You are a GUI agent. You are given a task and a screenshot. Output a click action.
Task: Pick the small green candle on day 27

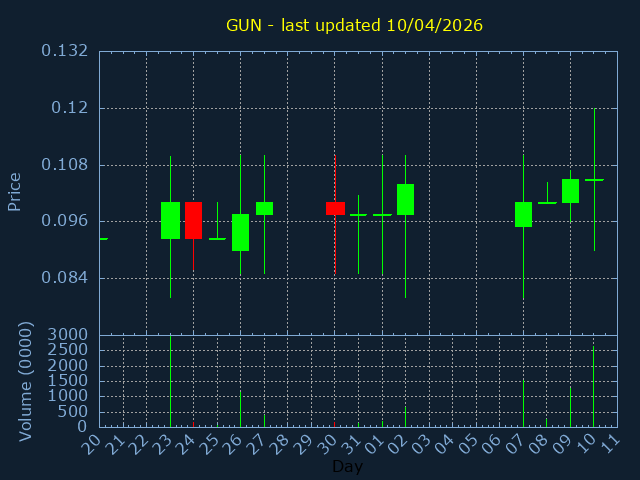(264, 208)
